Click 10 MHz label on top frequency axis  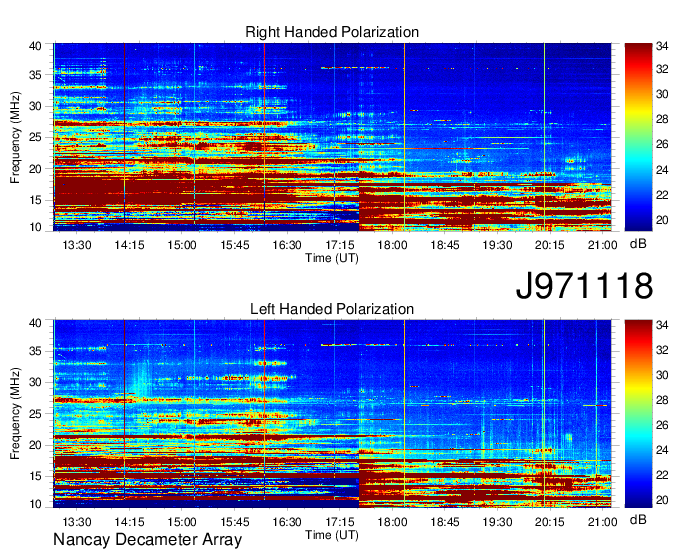pyautogui.click(x=36, y=227)
